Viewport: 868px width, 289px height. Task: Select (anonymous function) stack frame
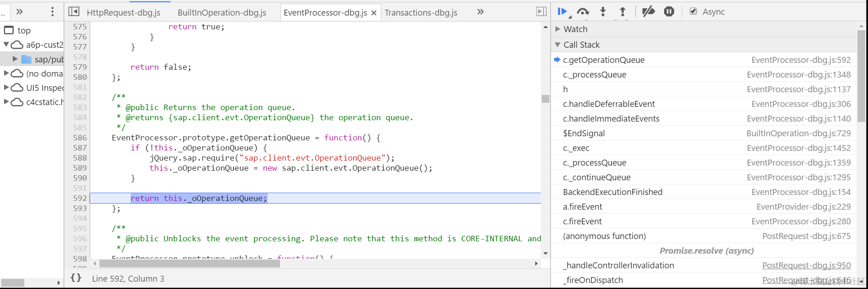click(x=703, y=236)
